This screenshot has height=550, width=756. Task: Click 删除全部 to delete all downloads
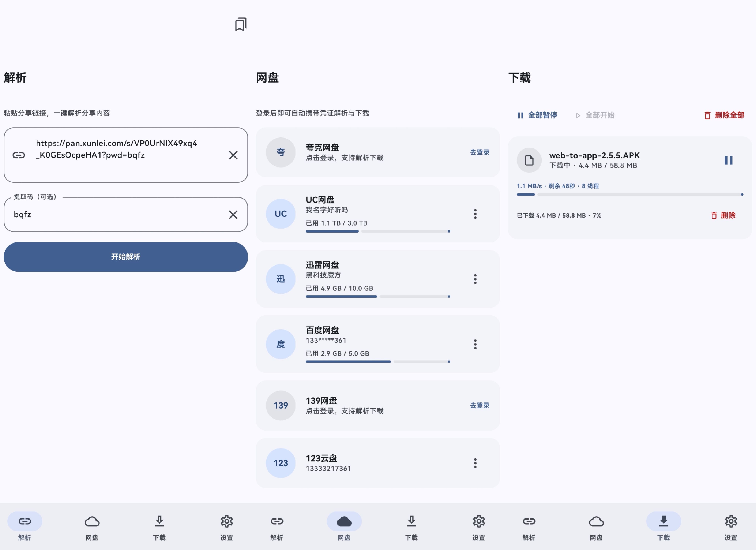point(724,115)
